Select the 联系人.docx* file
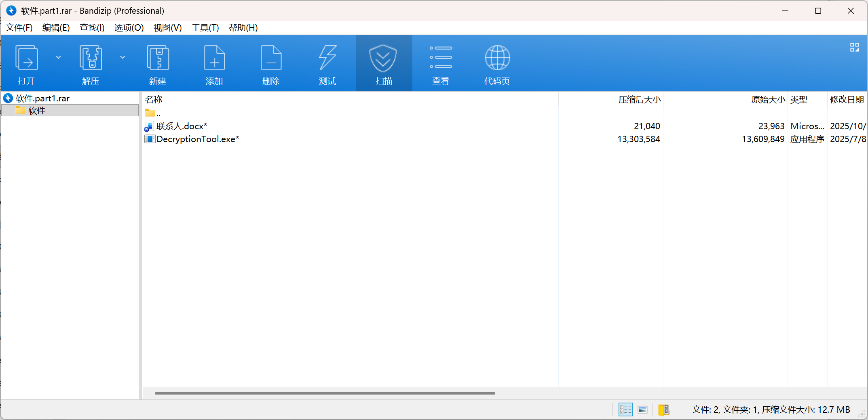Image resolution: width=868 pixels, height=420 pixels. click(x=182, y=126)
